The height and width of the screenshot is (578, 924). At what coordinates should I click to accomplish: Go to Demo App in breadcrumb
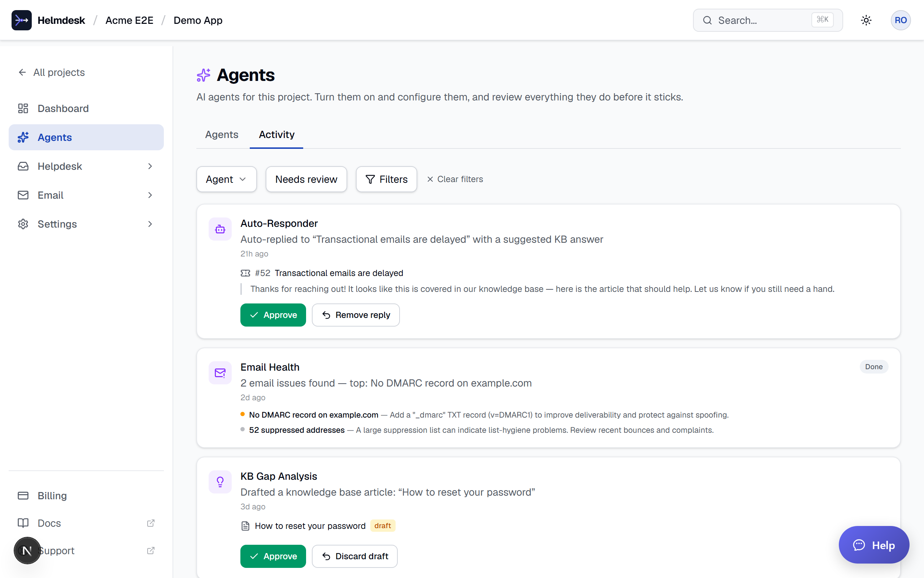(198, 20)
